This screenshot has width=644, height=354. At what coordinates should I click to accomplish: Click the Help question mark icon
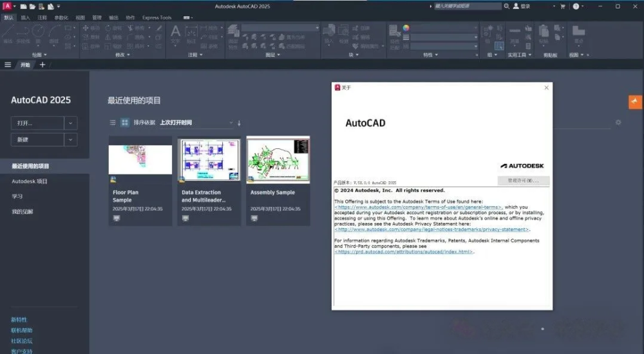[576, 6]
